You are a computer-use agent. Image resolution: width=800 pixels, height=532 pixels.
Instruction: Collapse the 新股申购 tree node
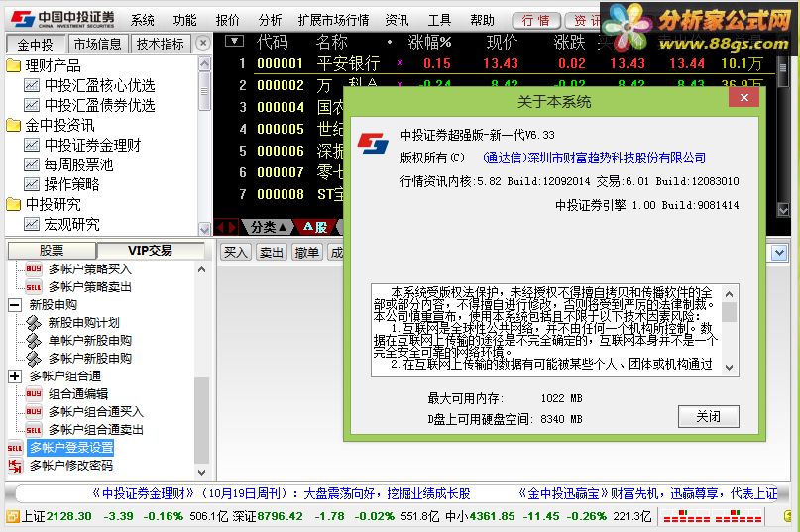pos(15,305)
